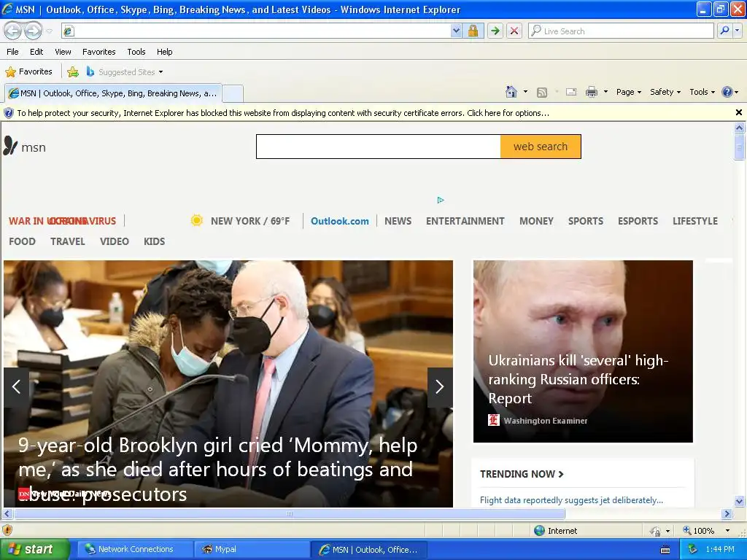The width and height of the screenshot is (747, 560).
Task: Open the Edit menu
Action: 36,52
